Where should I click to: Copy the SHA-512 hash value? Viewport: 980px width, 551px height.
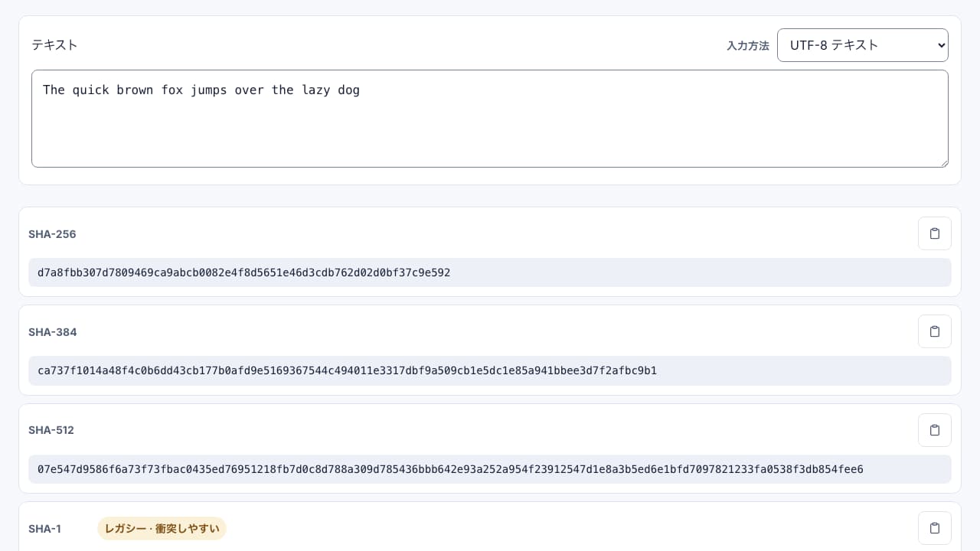click(x=935, y=430)
